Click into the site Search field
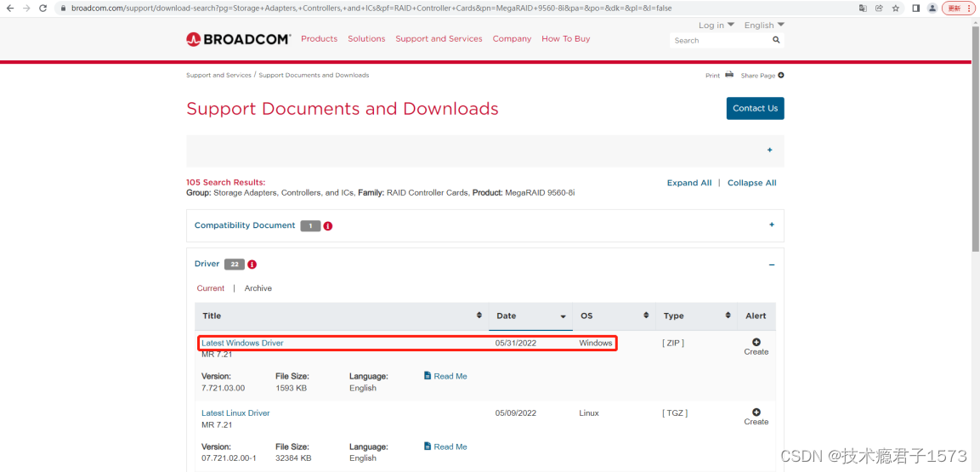 click(x=719, y=40)
